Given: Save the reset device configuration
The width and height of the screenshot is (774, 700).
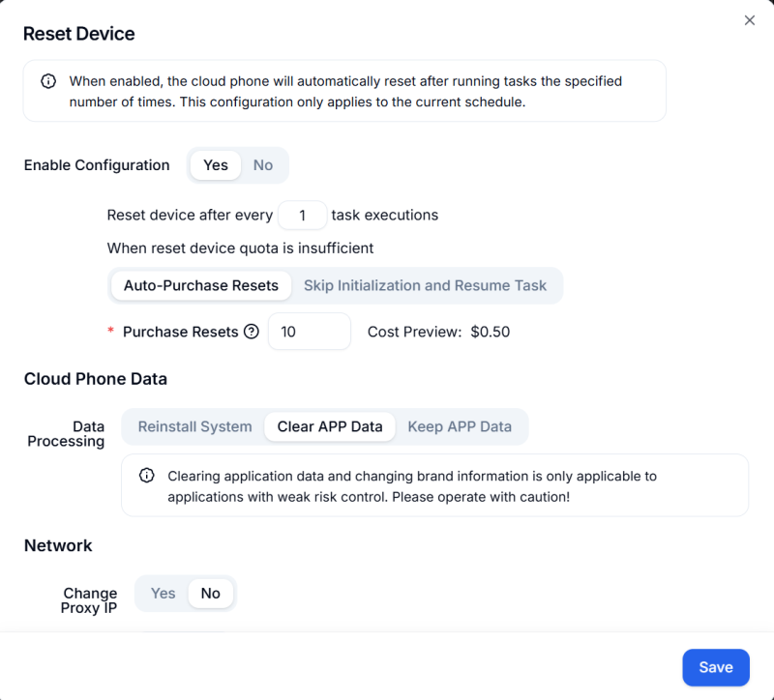Looking at the screenshot, I should pyautogui.click(x=716, y=667).
